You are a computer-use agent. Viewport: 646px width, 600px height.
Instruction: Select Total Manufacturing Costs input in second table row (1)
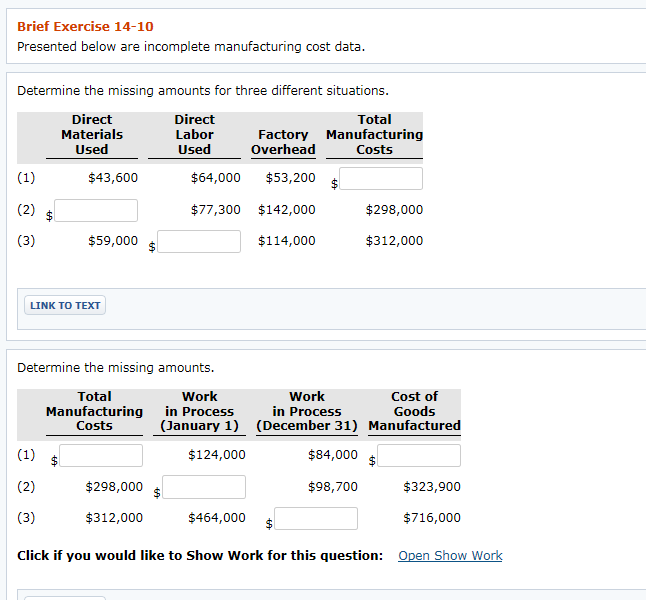[101, 455]
